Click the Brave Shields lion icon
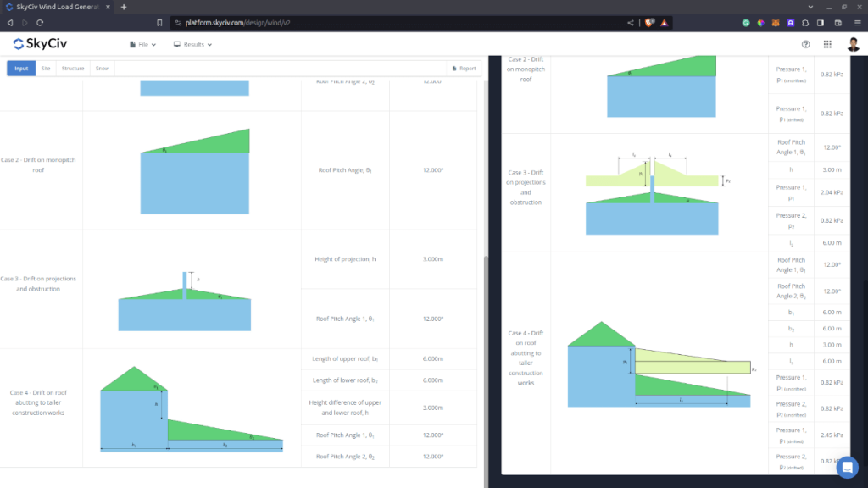The height and width of the screenshot is (488, 868). [x=649, y=23]
